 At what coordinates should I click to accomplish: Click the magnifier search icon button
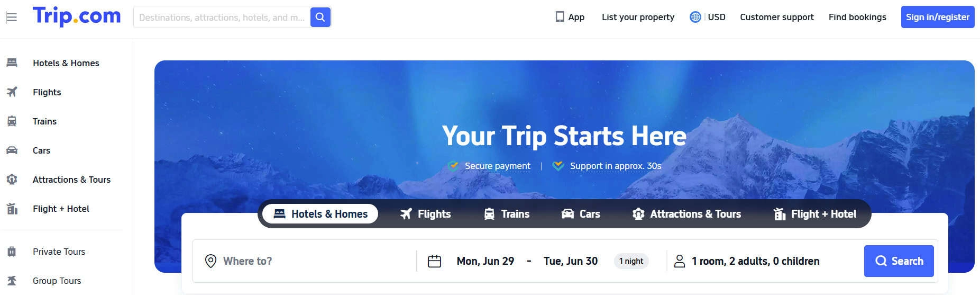[320, 17]
